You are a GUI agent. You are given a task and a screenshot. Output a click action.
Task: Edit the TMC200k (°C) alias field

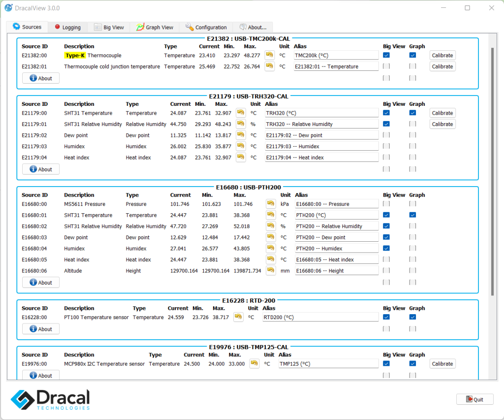click(336, 55)
